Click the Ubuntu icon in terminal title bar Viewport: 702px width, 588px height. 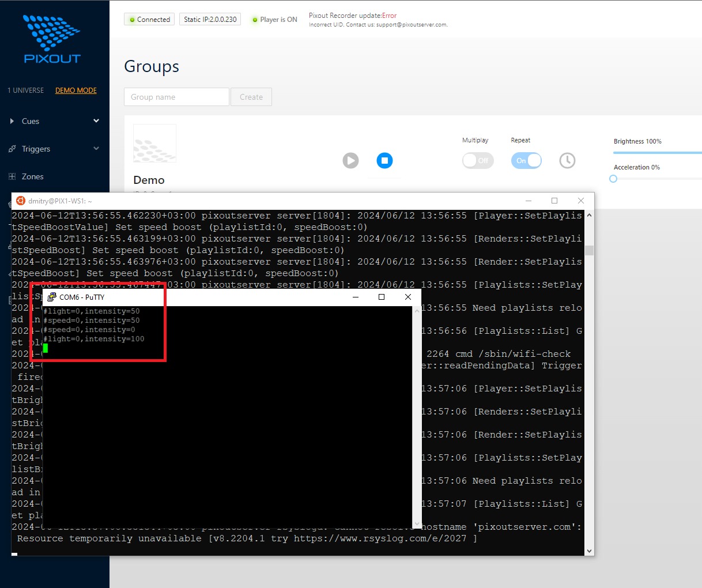pyautogui.click(x=21, y=201)
